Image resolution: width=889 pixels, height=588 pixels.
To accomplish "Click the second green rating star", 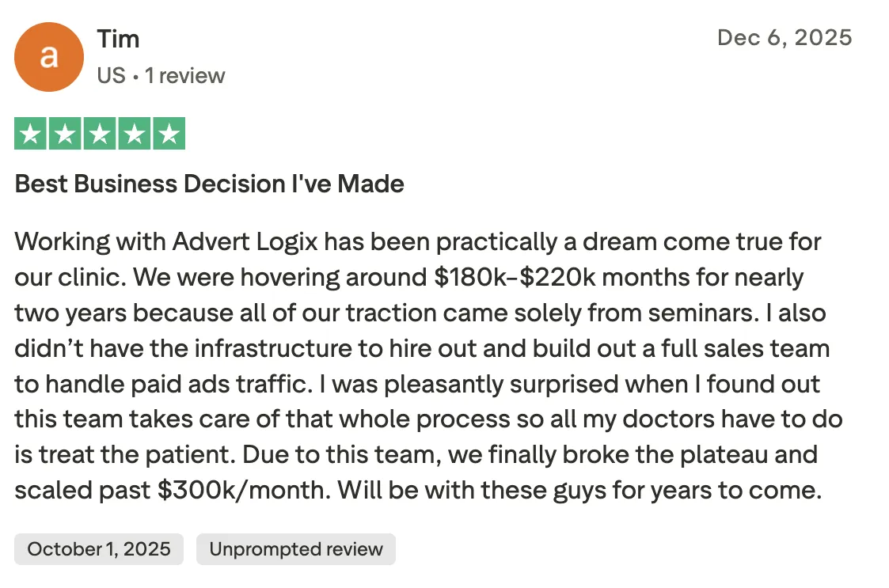I will pyautogui.click(x=65, y=133).
